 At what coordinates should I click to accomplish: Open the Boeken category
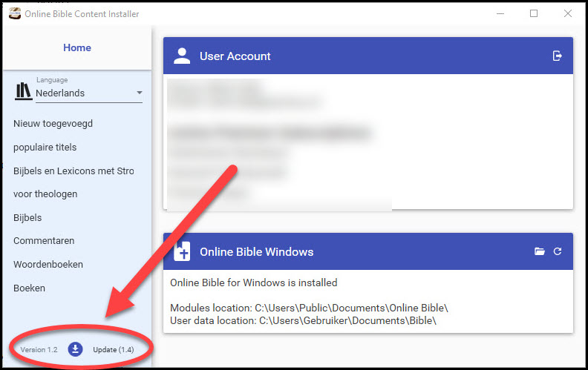(x=29, y=288)
